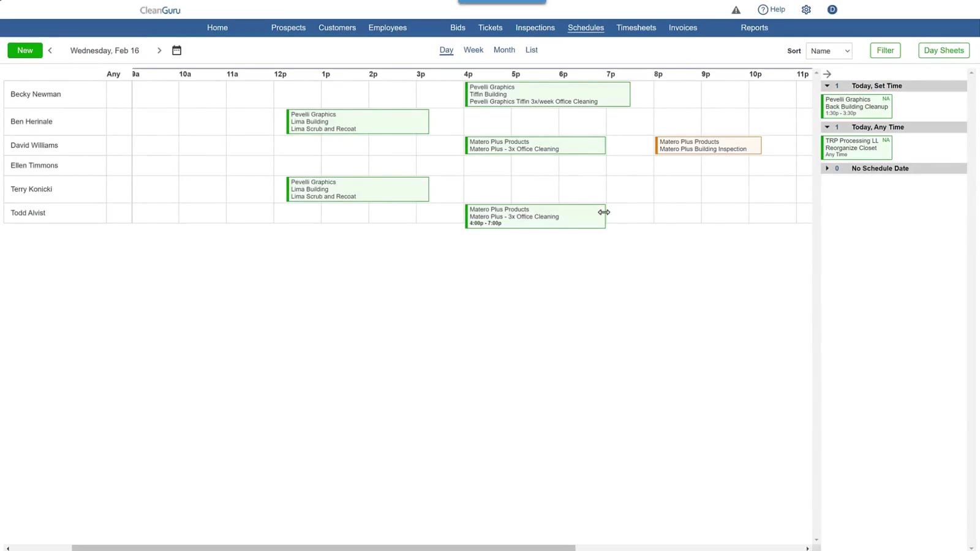980x551 pixels.
Task: Open the Customers menu
Action: 337,28
